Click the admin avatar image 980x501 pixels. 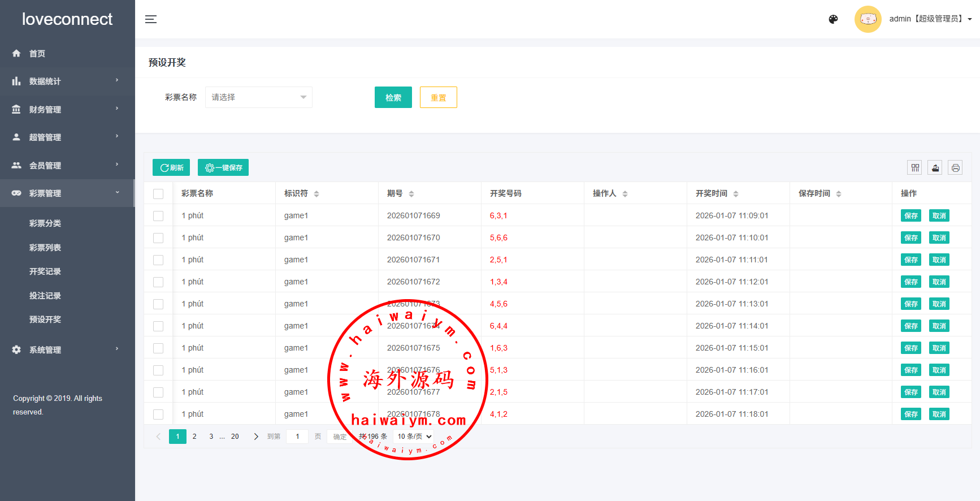pos(868,19)
